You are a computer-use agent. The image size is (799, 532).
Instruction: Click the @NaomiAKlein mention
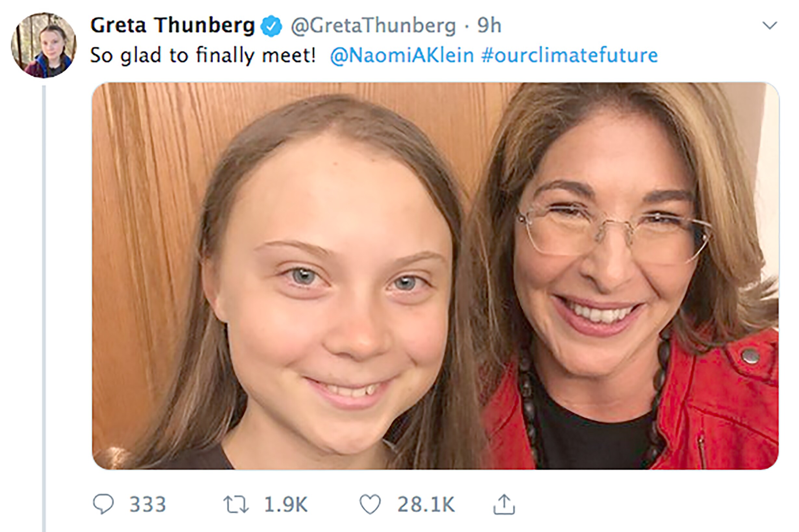402,56
